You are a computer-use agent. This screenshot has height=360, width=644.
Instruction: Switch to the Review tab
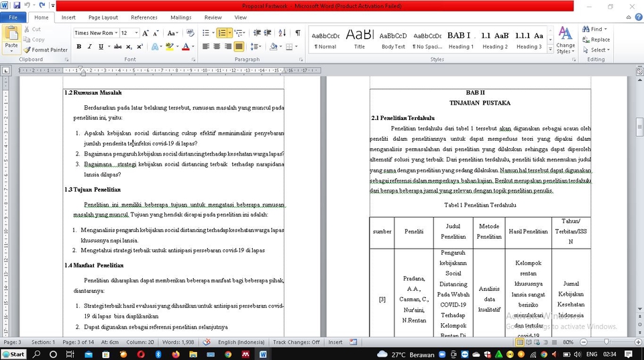click(213, 17)
